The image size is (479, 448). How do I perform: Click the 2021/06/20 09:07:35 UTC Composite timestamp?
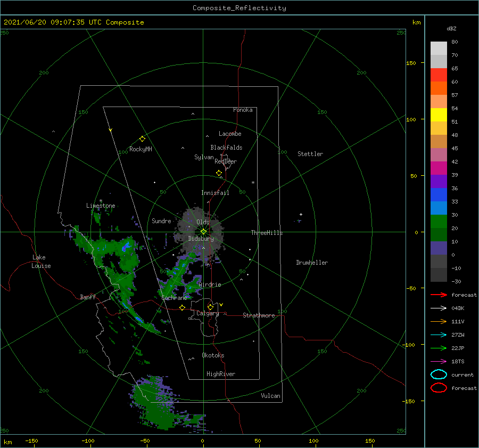(73, 22)
